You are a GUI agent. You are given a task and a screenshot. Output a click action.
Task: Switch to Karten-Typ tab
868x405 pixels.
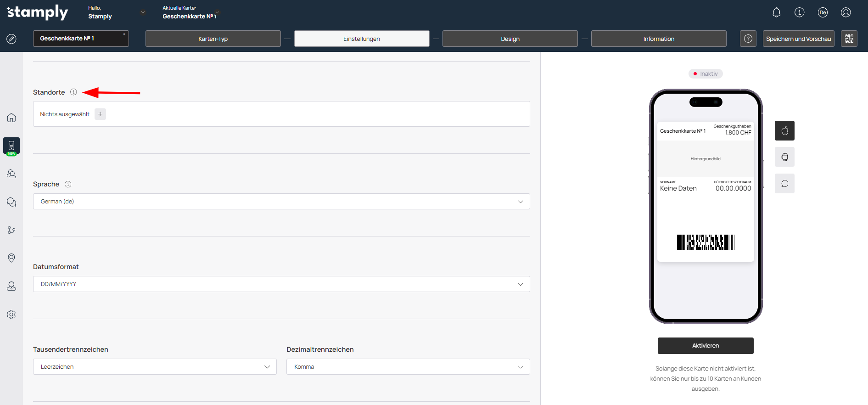213,39
